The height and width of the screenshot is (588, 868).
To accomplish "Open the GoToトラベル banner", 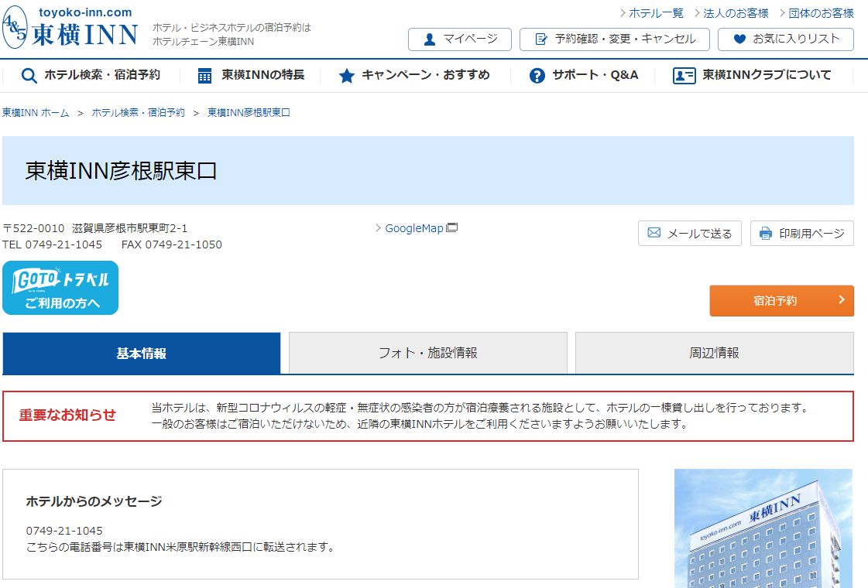I will point(60,288).
